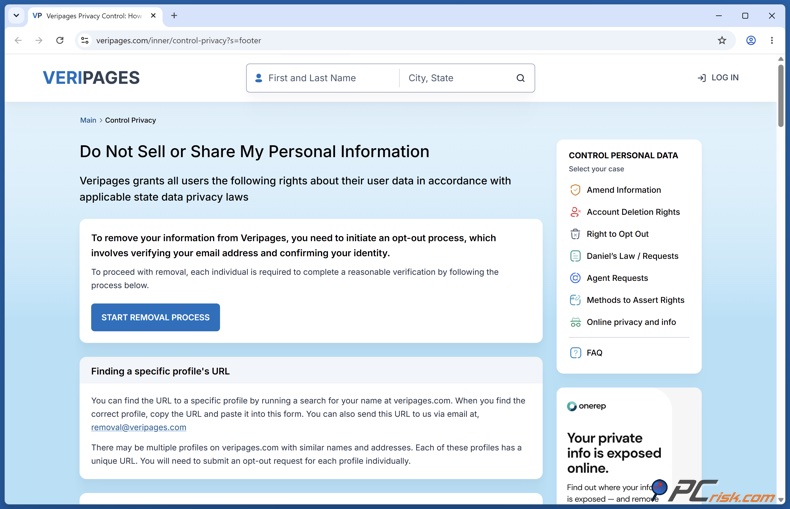The width and height of the screenshot is (790, 509).
Task: Click 'Your private info is exposed online.' ad
Action: [614, 453]
